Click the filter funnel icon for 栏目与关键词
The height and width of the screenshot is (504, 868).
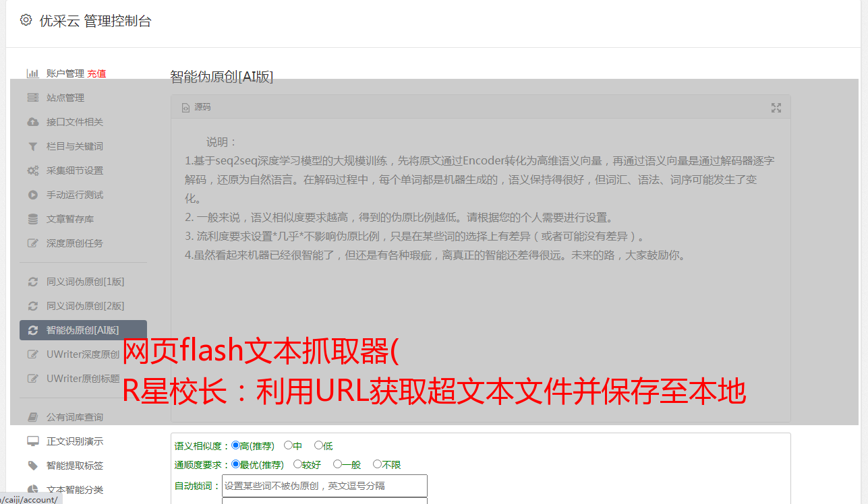point(32,146)
